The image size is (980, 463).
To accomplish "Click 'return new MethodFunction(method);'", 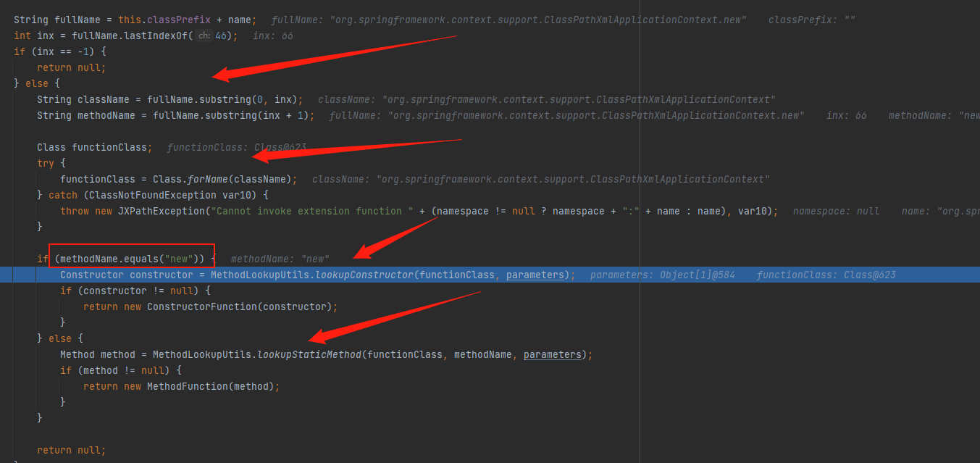I will (182, 386).
